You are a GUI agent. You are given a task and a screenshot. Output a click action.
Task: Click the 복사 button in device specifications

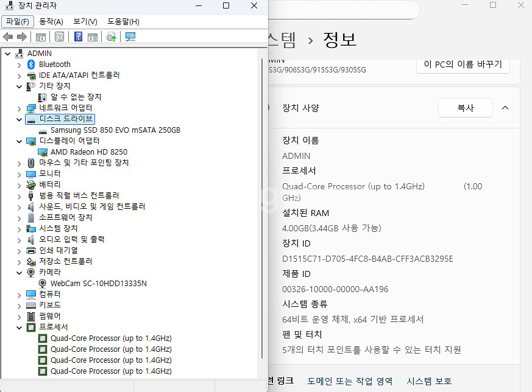tap(465, 108)
